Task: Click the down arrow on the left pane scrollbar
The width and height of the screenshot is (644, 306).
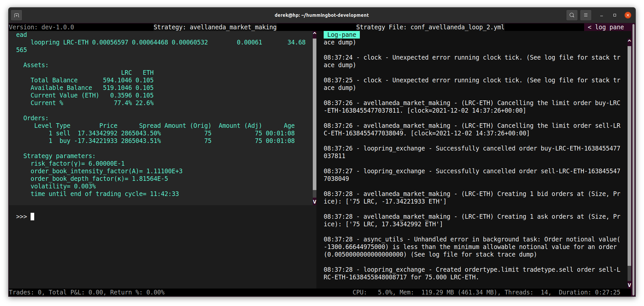Action: [314, 202]
